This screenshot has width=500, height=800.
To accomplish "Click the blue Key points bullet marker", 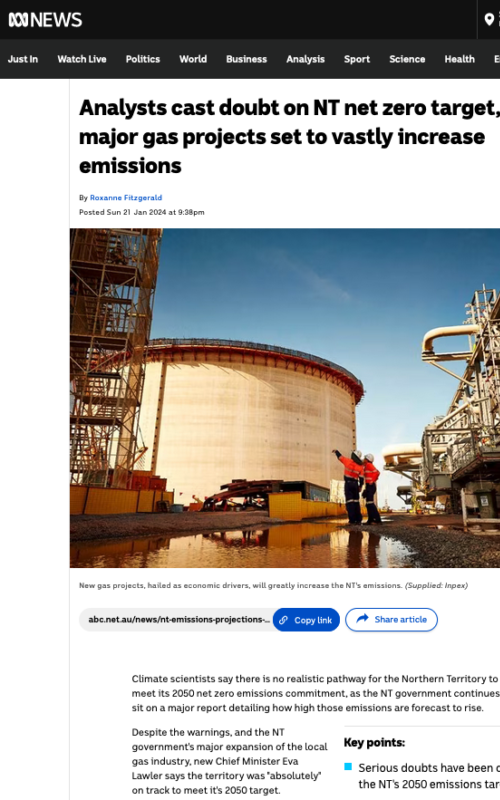I will coord(348,766).
